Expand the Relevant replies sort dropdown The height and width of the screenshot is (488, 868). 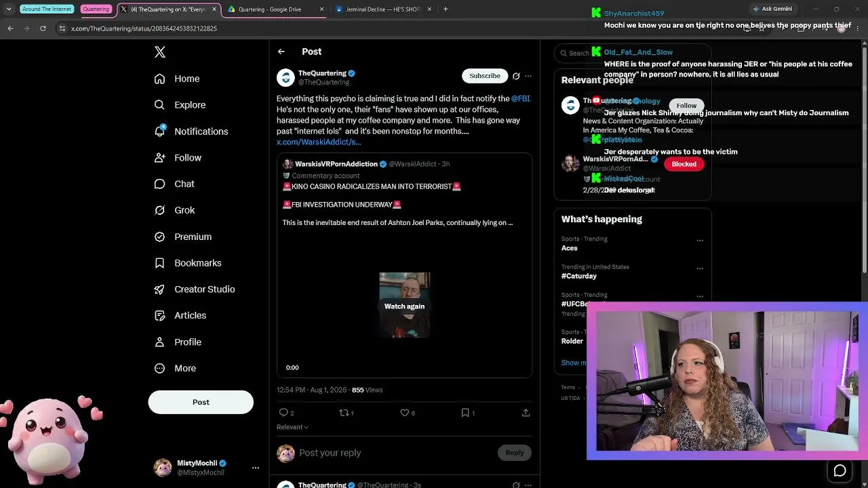292,427
